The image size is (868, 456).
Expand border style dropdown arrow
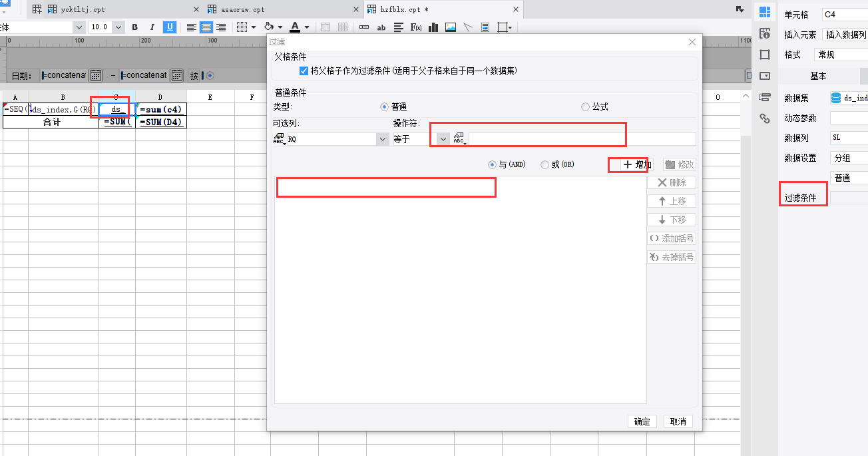(254, 27)
